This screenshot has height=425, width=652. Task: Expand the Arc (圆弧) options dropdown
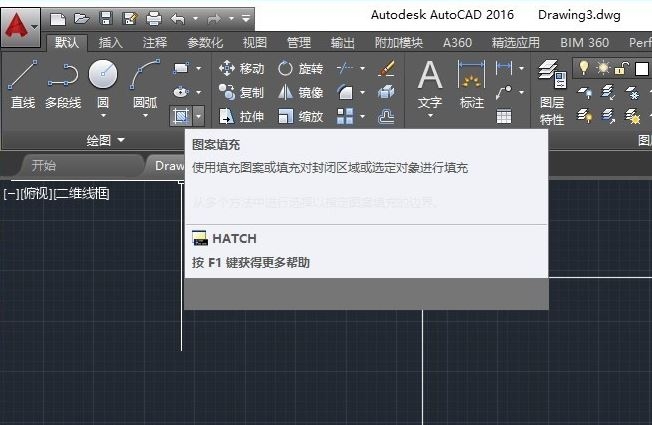pos(145,115)
